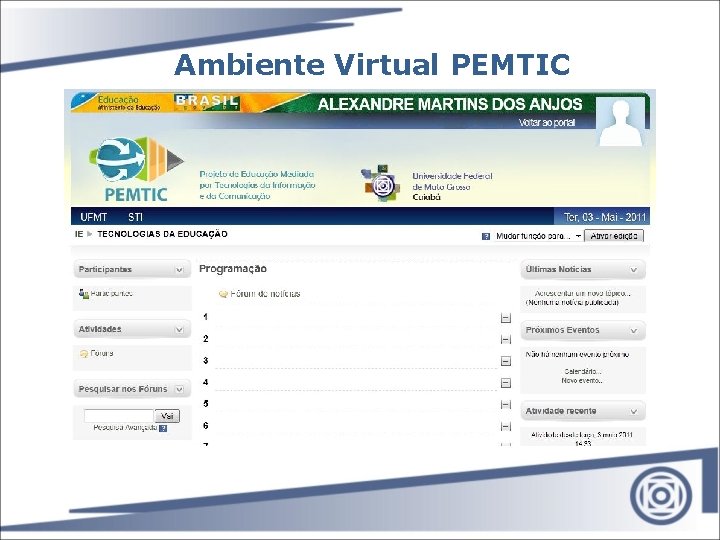
Task: Collapse the Atividades block
Action: coord(180,330)
